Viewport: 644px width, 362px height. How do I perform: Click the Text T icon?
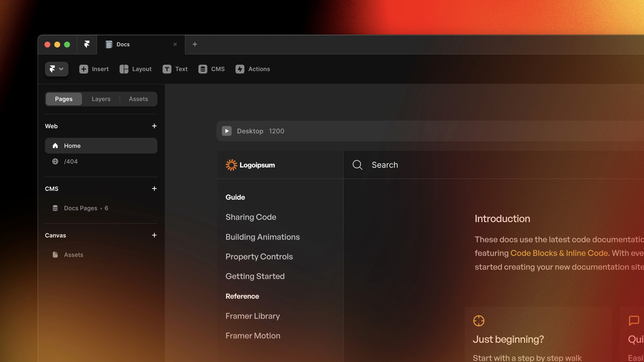(x=167, y=69)
